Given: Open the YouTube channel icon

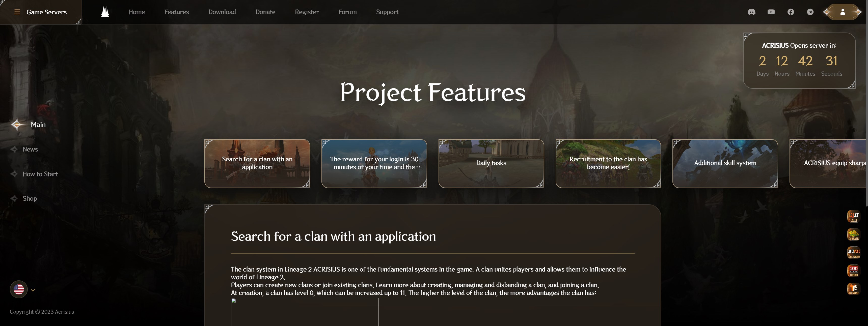Looking at the screenshot, I should [x=771, y=12].
